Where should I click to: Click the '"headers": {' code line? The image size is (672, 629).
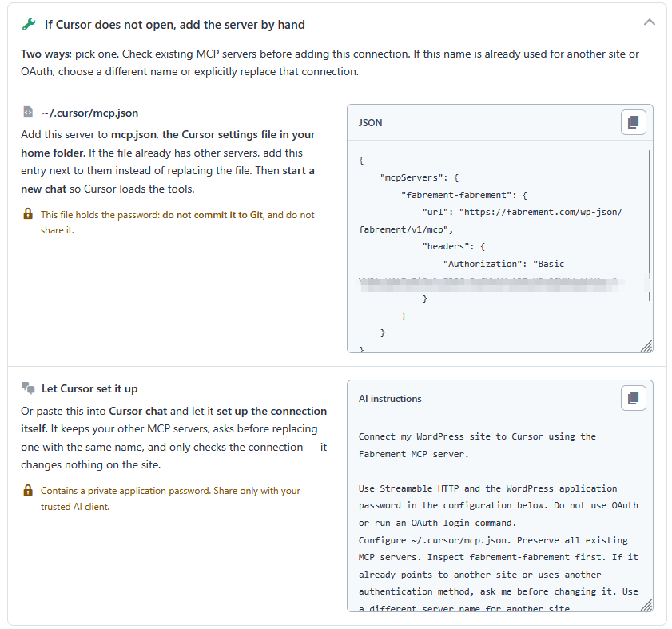click(453, 246)
